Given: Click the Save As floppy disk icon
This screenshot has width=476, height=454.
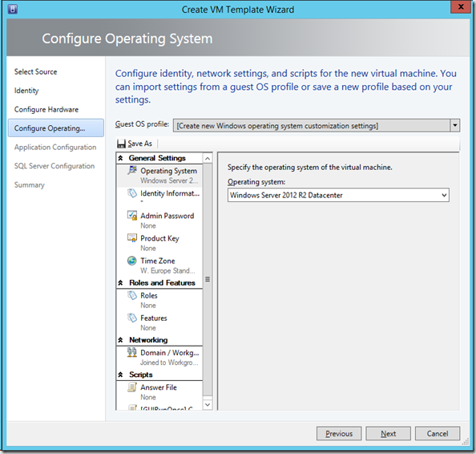Looking at the screenshot, I should (121, 144).
